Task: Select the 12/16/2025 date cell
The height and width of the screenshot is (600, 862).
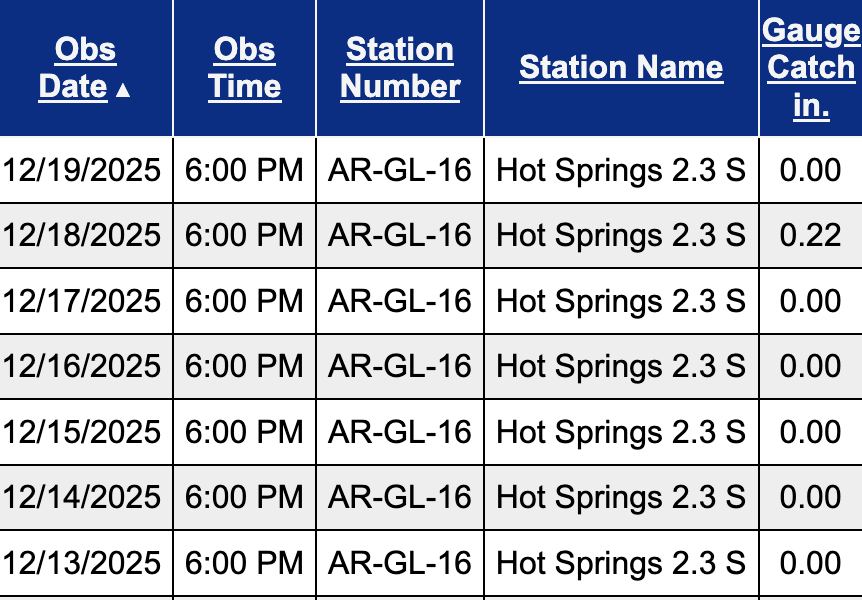Action: pos(81,366)
